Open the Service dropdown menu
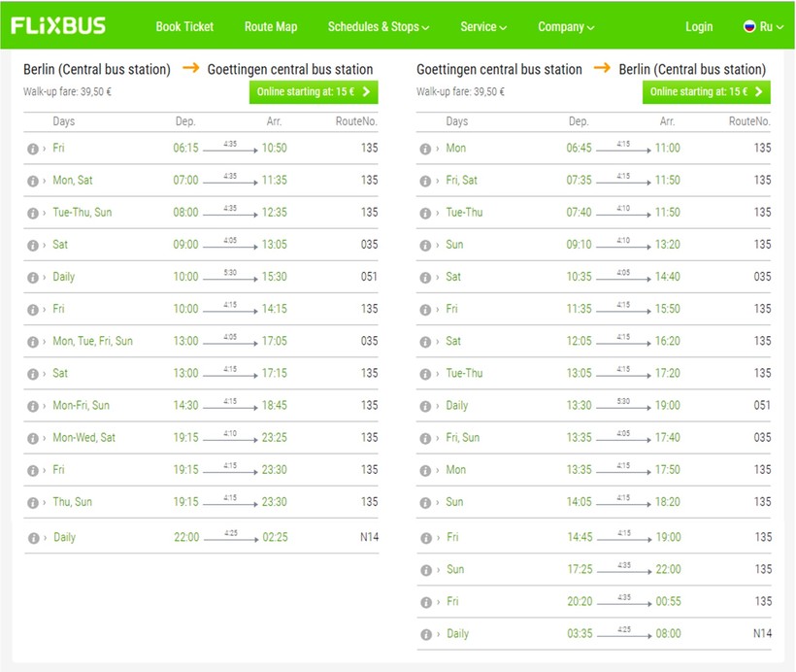 (x=482, y=27)
